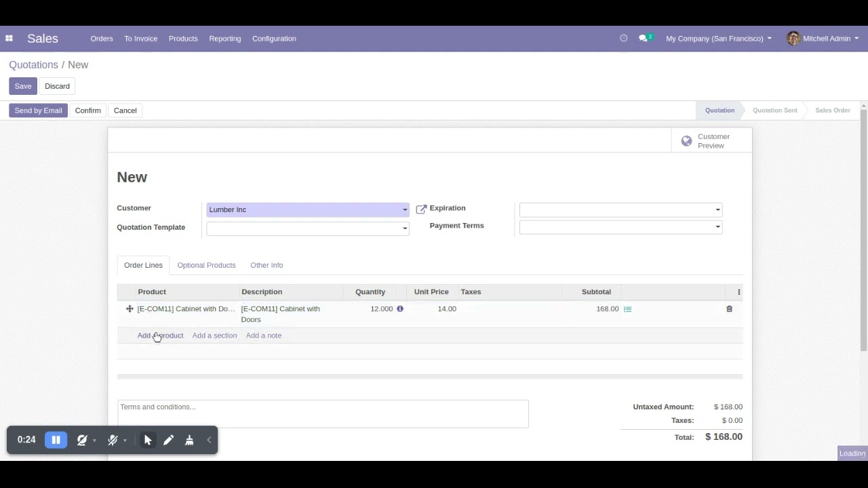
Task: Open the activities clock icon
Action: (624, 39)
